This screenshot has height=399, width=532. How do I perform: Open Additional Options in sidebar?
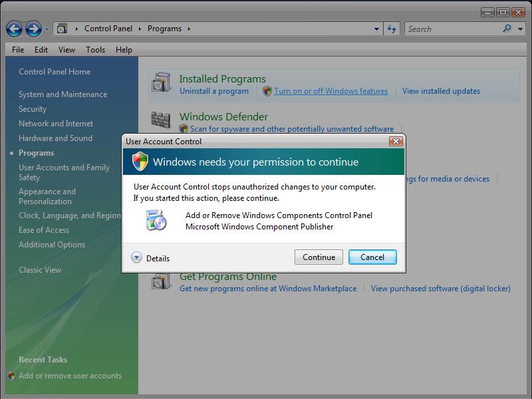pyautogui.click(x=52, y=245)
